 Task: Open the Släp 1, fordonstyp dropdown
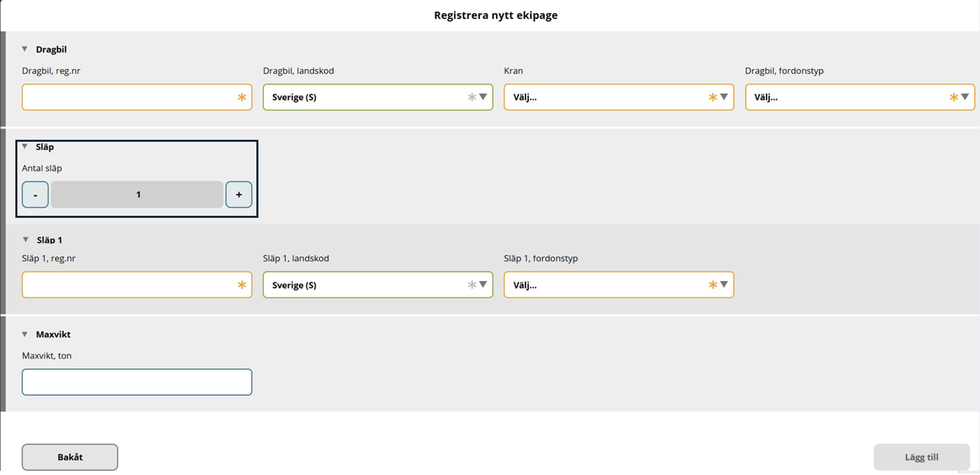coord(619,285)
